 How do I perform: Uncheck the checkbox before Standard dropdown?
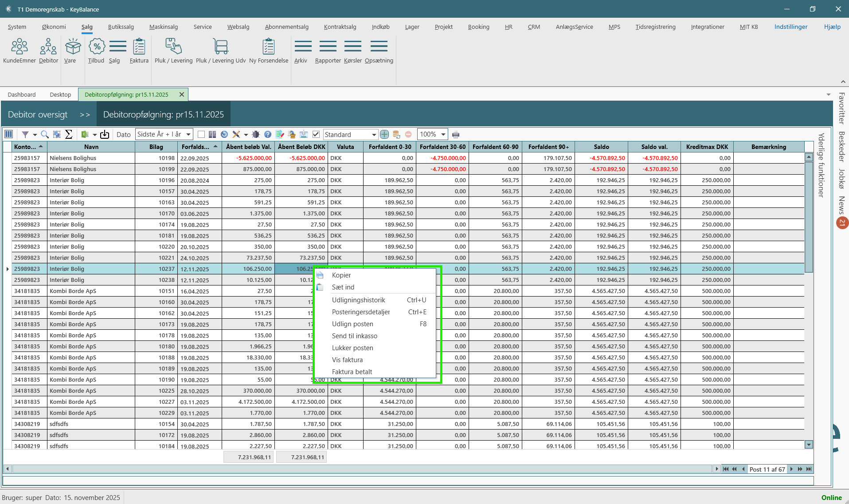pos(316,134)
